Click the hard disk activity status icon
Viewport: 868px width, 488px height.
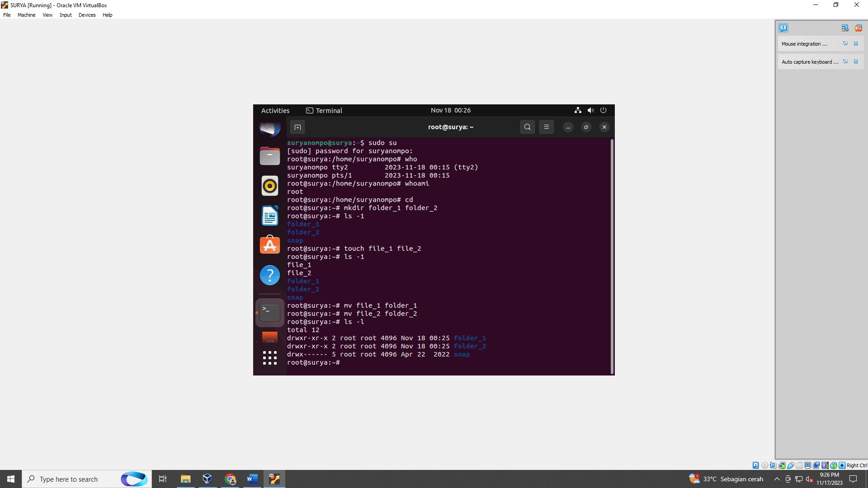(x=755, y=465)
